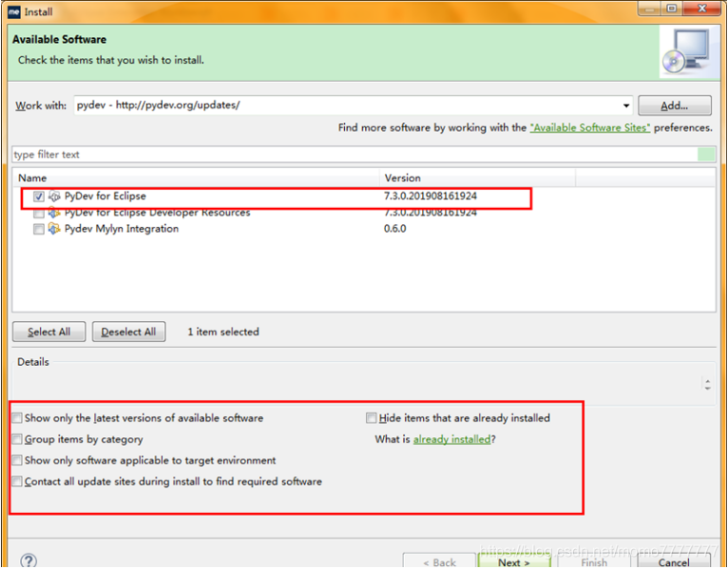Click the Cancel button

(x=673, y=562)
